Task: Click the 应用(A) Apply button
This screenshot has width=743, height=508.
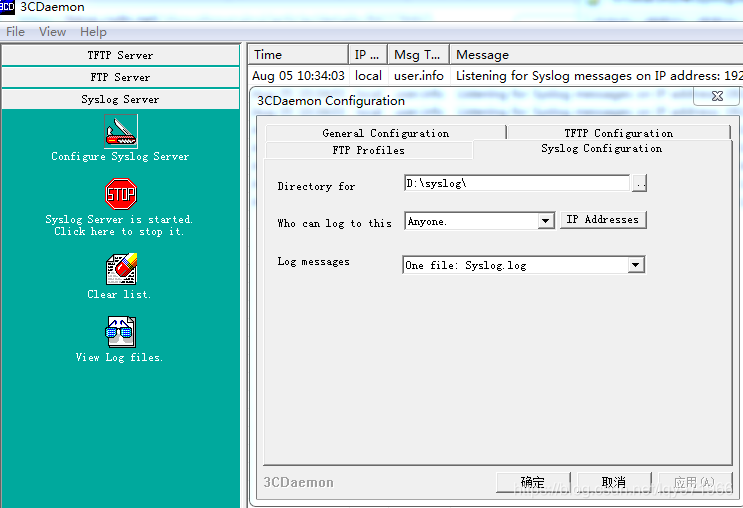Action: (x=695, y=482)
